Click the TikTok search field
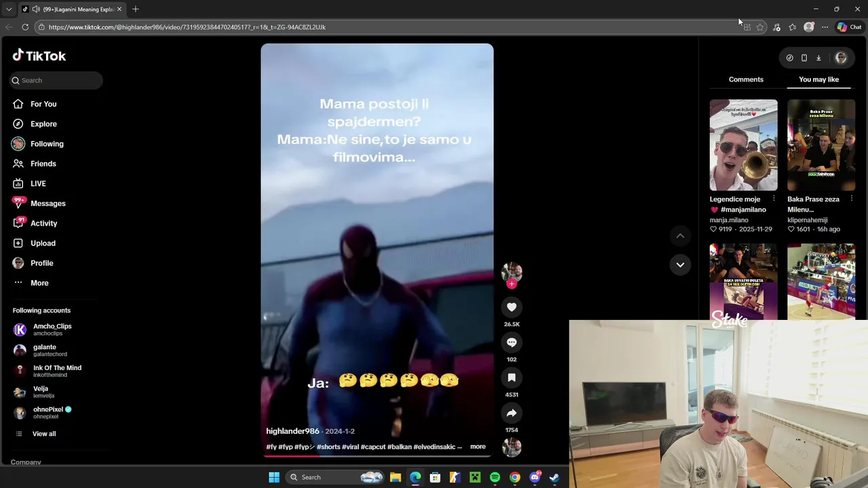 click(x=56, y=80)
